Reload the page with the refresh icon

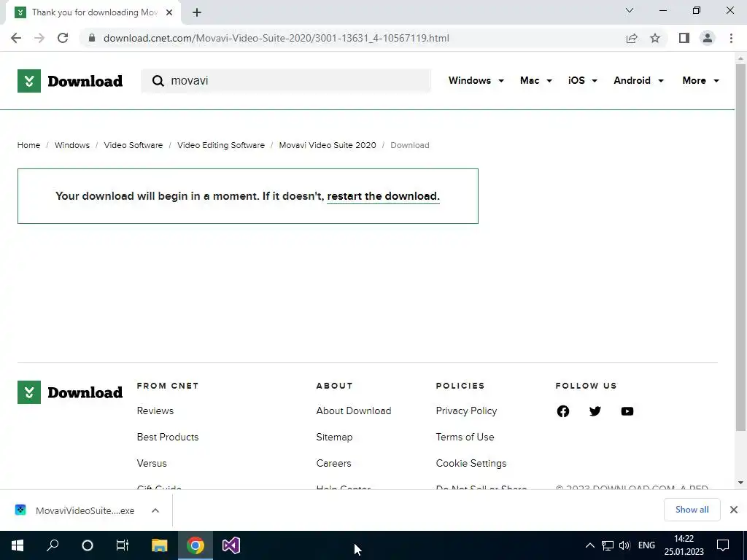tap(63, 38)
